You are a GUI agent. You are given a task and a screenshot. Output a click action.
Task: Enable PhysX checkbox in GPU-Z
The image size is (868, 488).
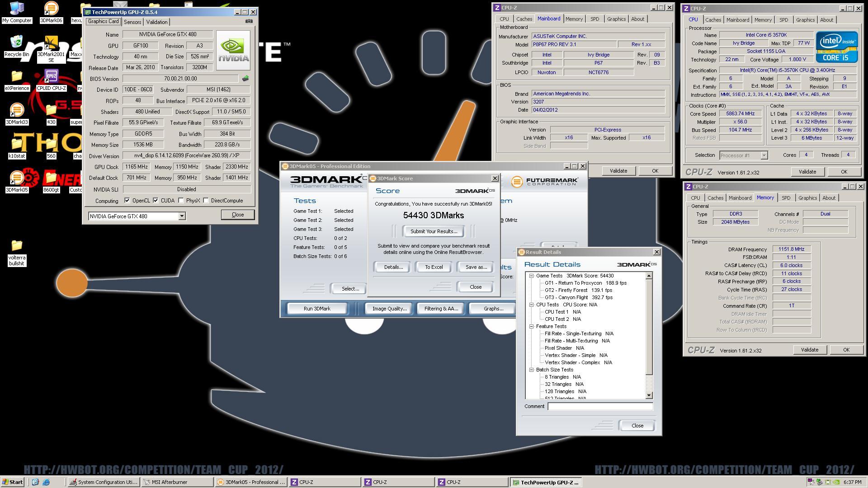[x=181, y=201]
